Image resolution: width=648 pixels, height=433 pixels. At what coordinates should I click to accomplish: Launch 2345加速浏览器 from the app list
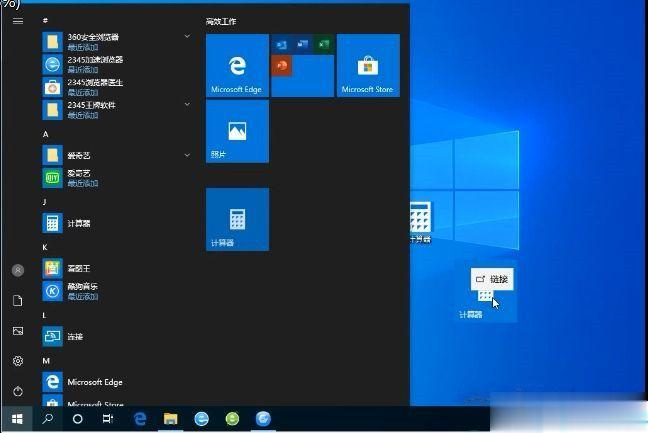coord(117,64)
